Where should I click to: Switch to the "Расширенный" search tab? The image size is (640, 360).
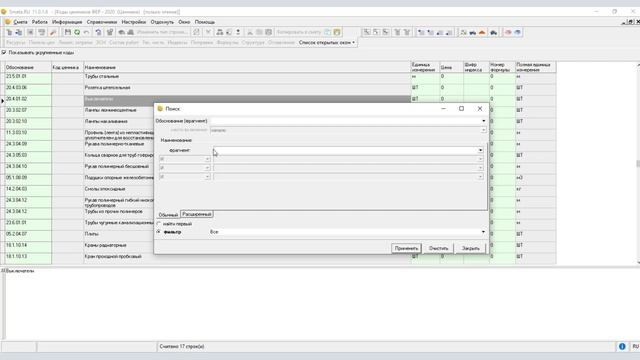point(196,214)
